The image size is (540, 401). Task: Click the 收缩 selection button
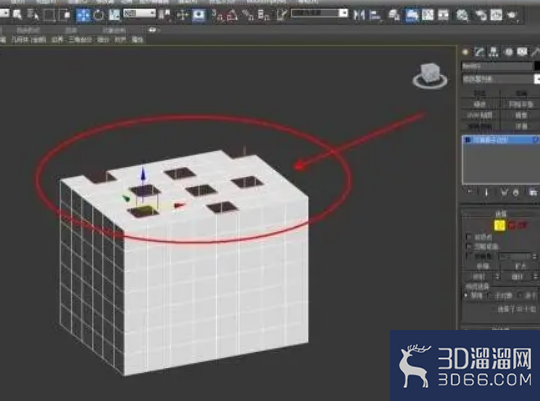482,266
